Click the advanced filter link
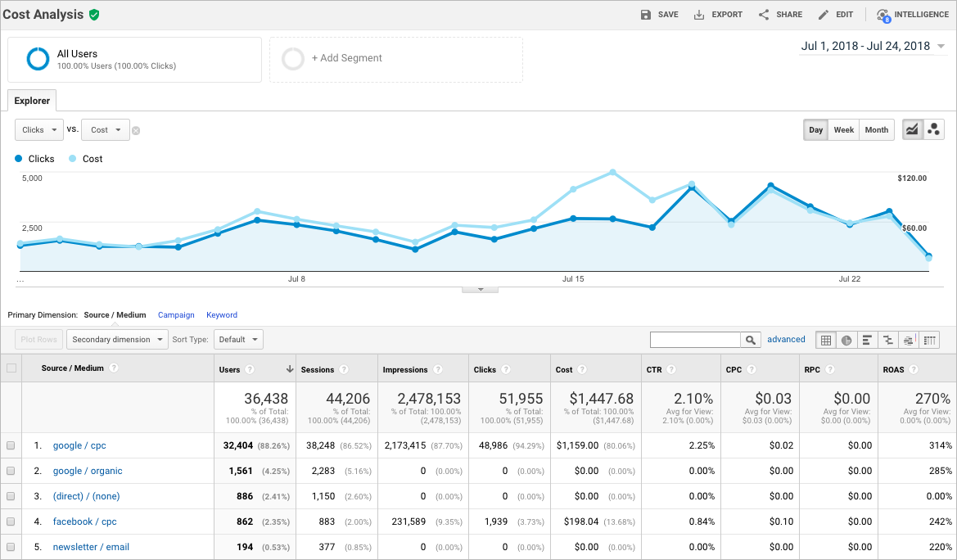 (x=786, y=340)
